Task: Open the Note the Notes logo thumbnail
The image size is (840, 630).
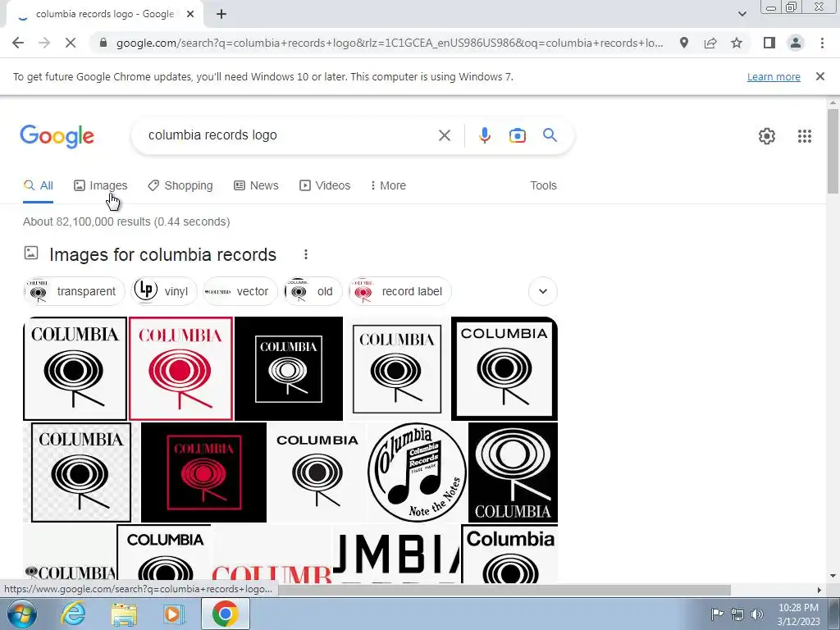Action: (417, 472)
